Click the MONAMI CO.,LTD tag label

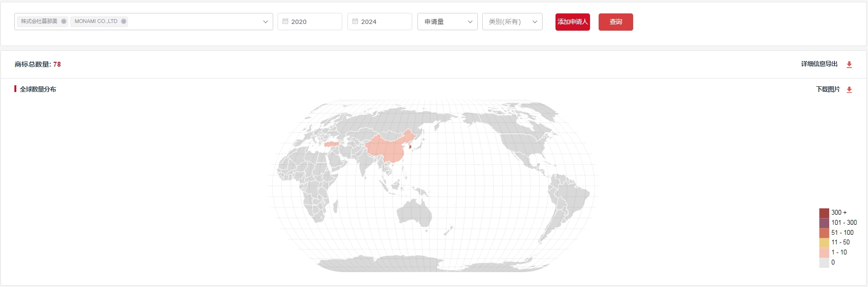point(96,22)
